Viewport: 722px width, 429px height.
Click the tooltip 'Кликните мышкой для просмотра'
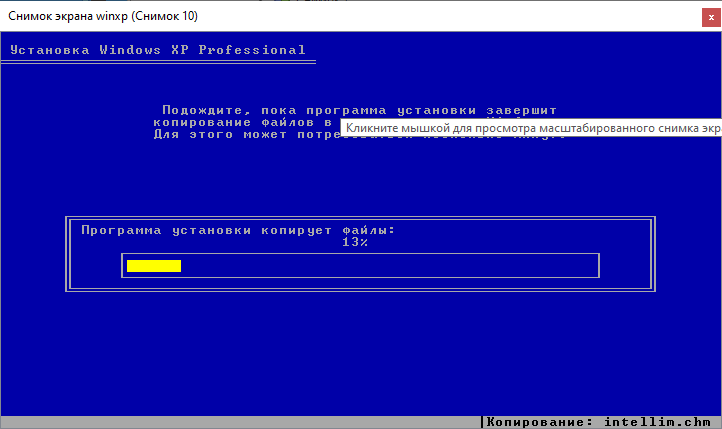tap(531, 128)
